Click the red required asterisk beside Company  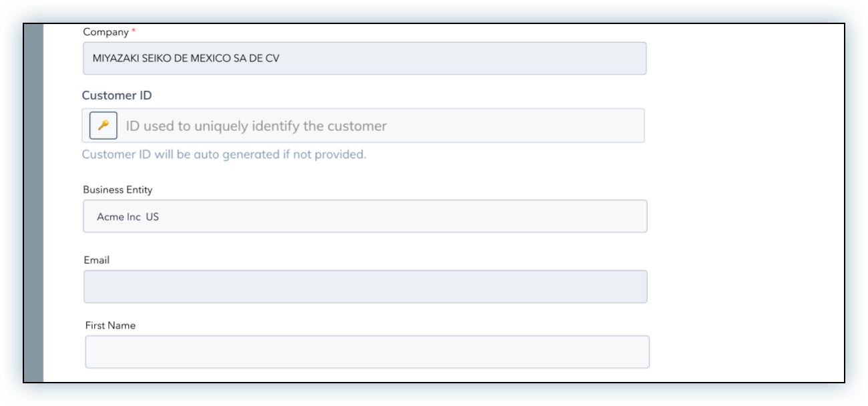coord(134,32)
